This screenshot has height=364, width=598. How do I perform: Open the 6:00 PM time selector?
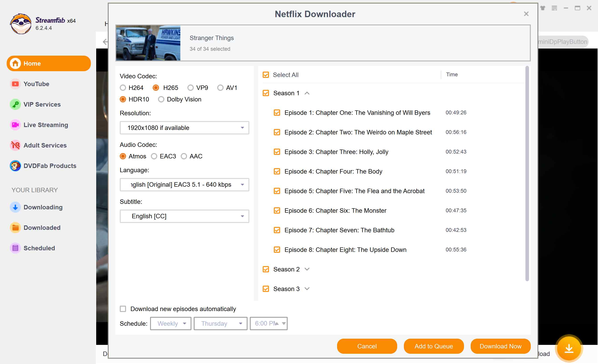pos(269,323)
